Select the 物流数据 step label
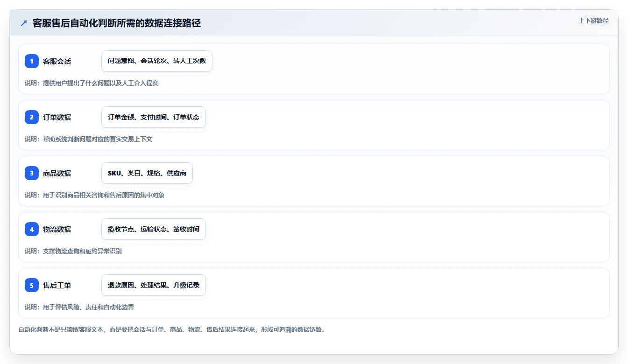The image size is (628, 364). pos(57,229)
